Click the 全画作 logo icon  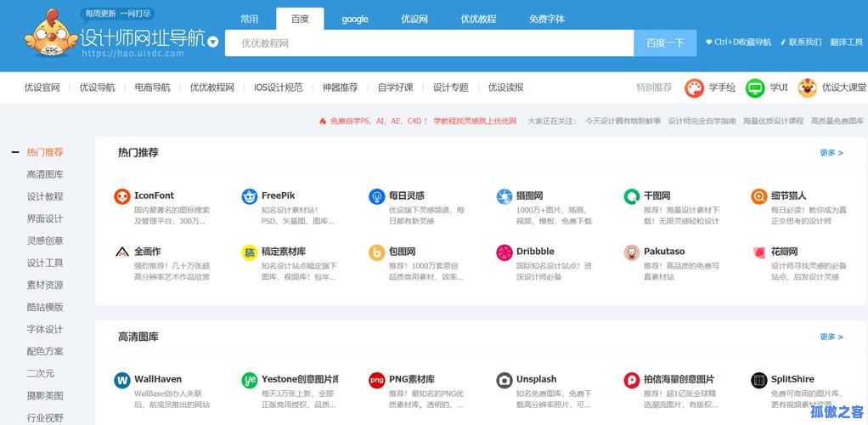click(x=122, y=252)
